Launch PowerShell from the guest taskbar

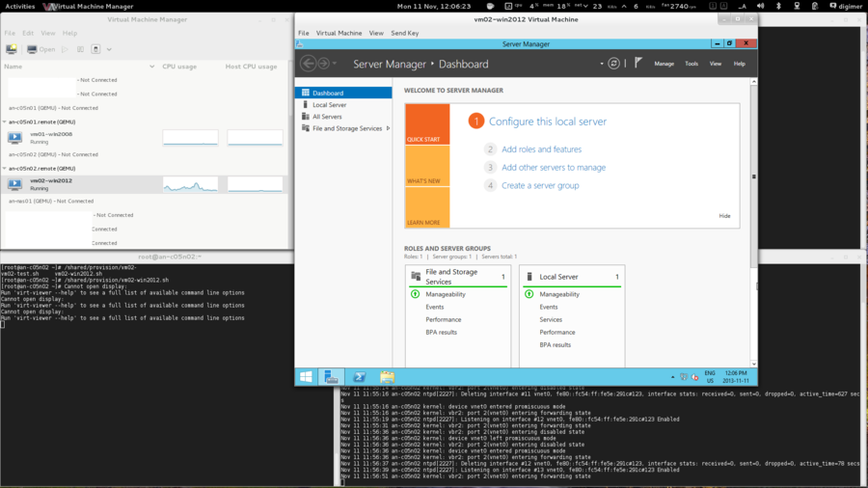pyautogui.click(x=360, y=377)
